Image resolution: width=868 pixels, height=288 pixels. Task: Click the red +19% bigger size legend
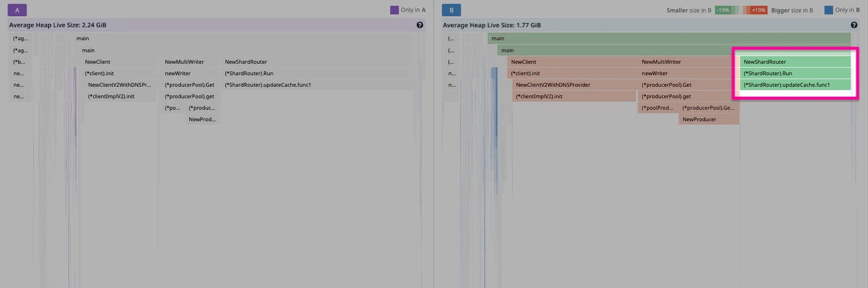tap(759, 10)
